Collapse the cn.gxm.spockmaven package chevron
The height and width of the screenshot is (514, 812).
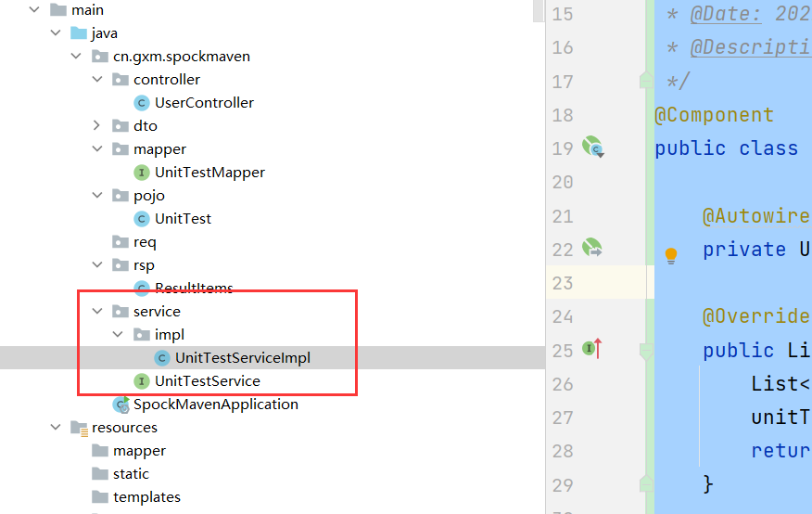pos(76,56)
